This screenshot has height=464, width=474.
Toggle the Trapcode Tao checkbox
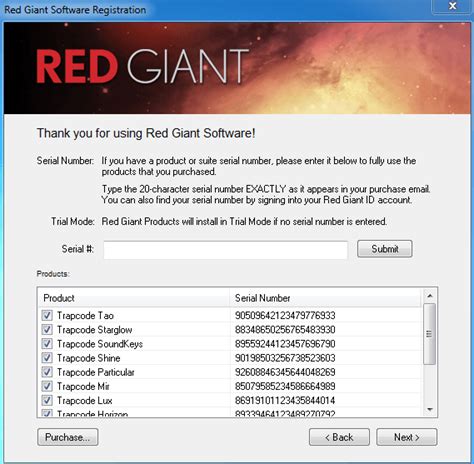[x=47, y=315]
